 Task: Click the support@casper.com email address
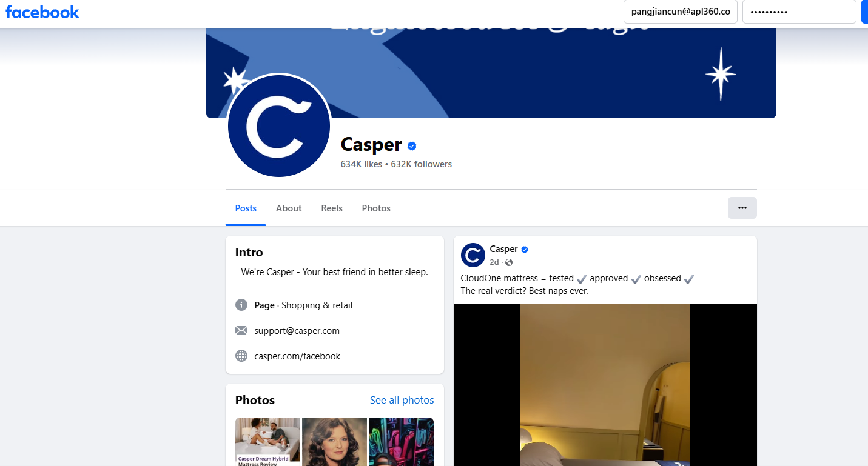tap(297, 330)
